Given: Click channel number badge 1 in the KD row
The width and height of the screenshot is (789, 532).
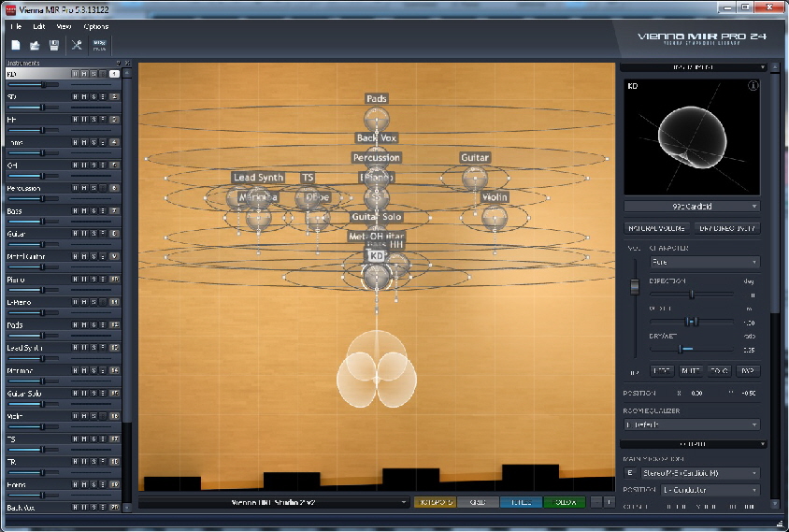Looking at the screenshot, I should coord(114,74).
